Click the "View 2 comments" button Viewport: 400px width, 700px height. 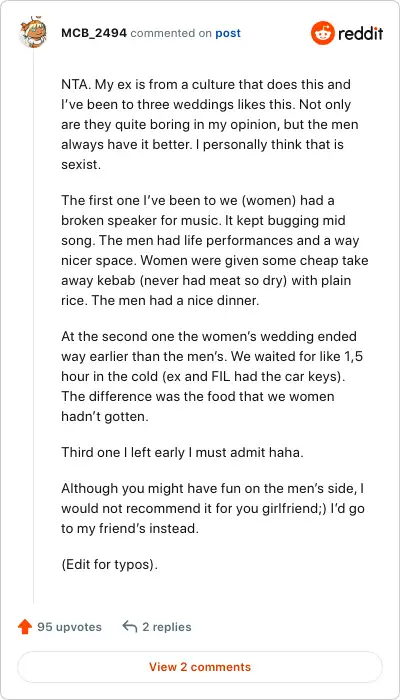coord(200,667)
